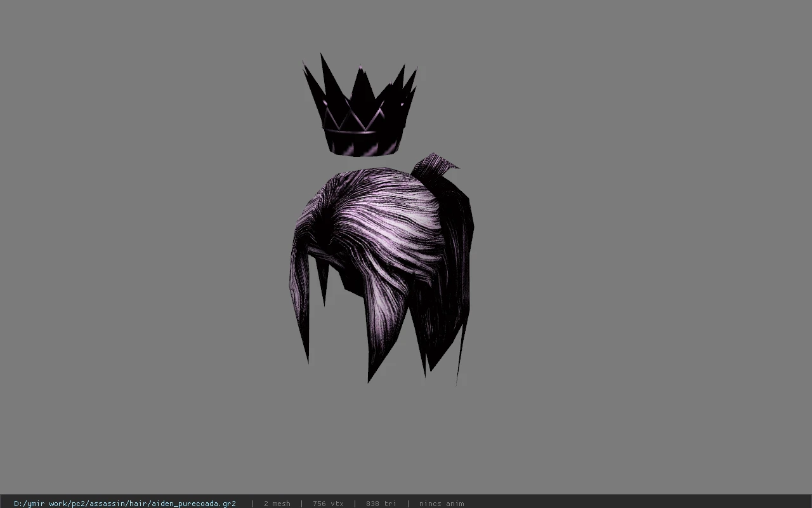The width and height of the screenshot is (812, 508).
Task: Click the "nincs anim" status entry
Action: click(442, 504)
